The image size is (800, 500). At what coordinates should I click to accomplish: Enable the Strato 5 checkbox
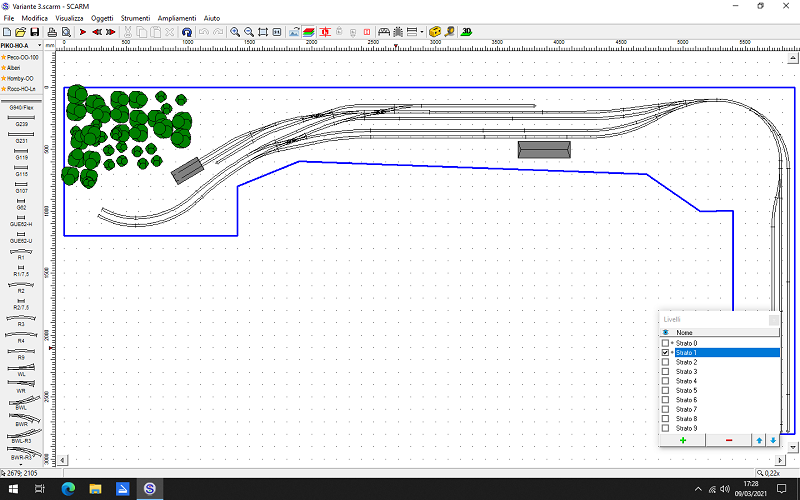click(666, 390)
